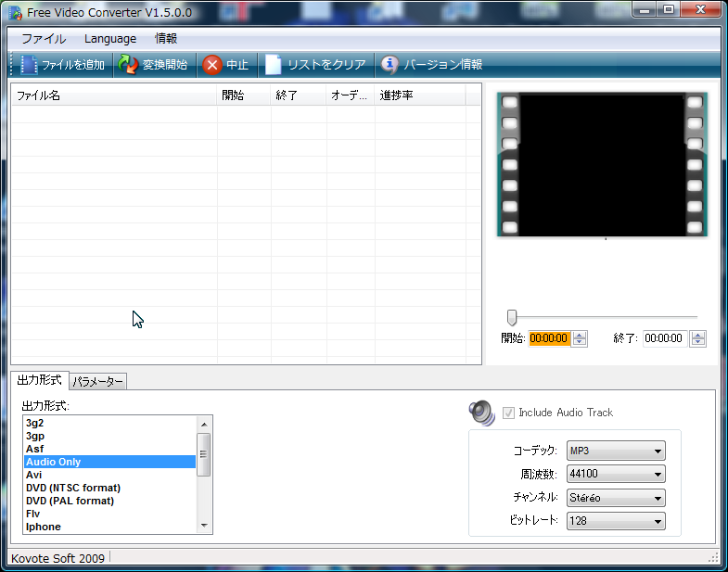Increase the 開始 time with up arrow

tap(579, 335)
